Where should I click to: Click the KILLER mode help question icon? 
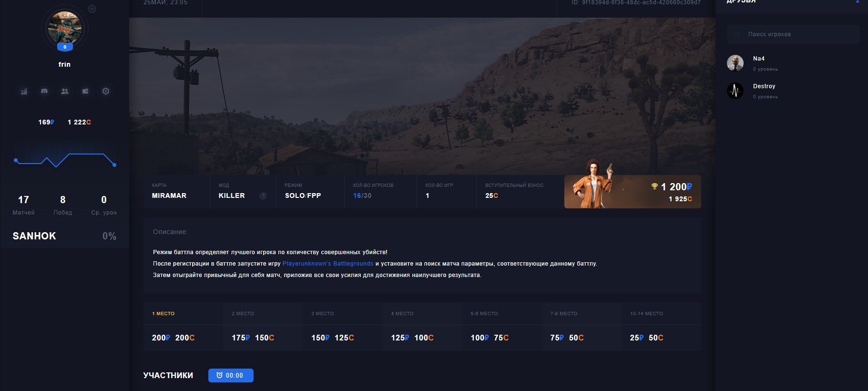263,196
